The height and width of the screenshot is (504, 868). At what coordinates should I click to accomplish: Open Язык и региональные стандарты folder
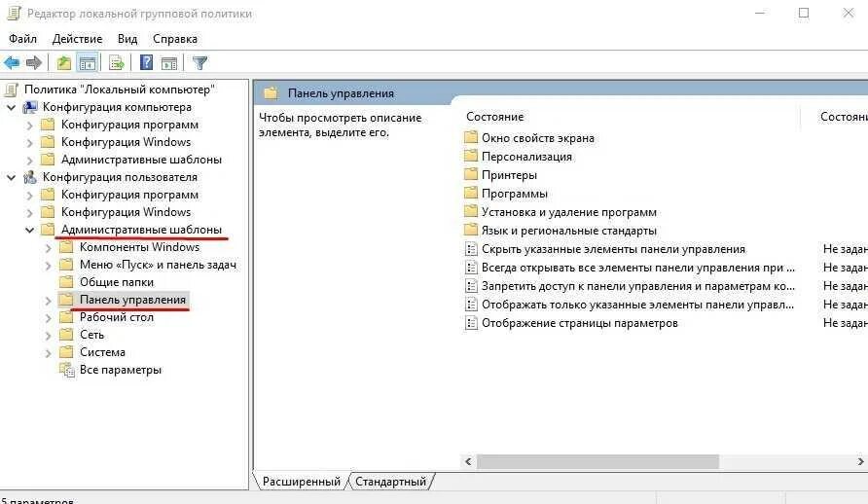(x=568, y=231)
